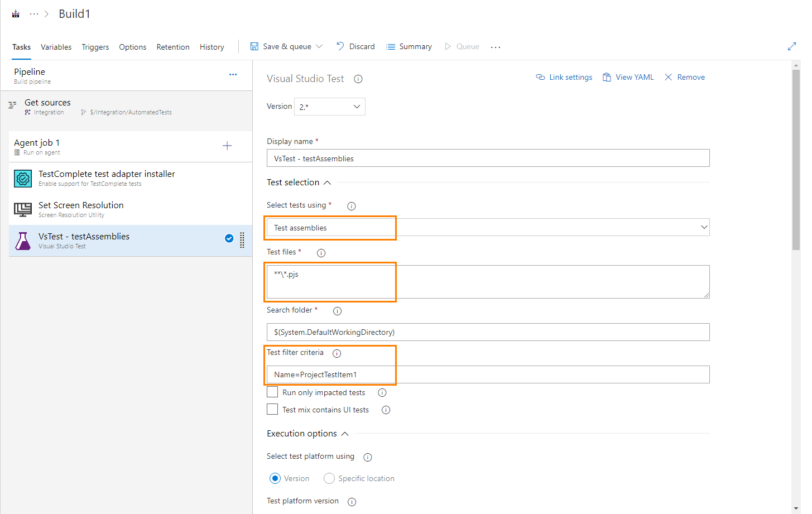Click the Test files info icon
The width and height of the screenshot is (812, 514).
point(320,253)
